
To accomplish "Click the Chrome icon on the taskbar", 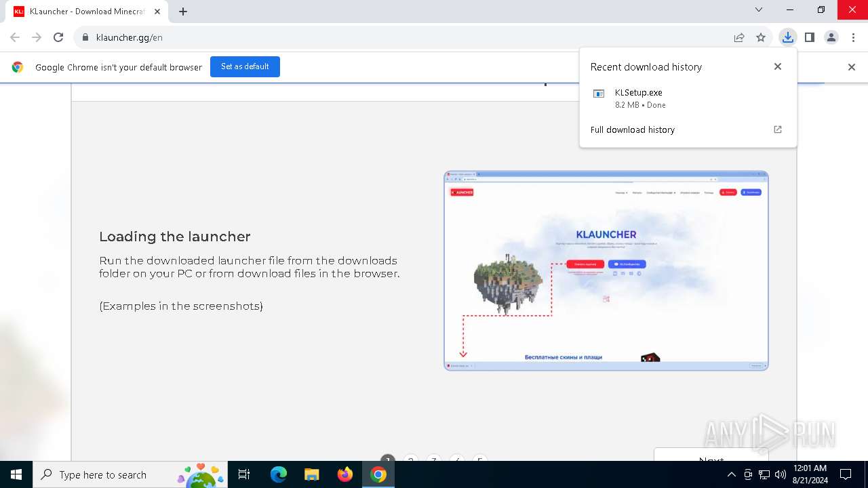I will point(378,474).
